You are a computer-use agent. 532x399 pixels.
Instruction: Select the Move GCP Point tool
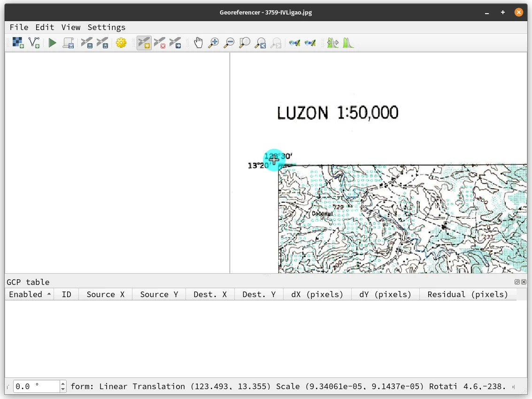coord(175,43)
